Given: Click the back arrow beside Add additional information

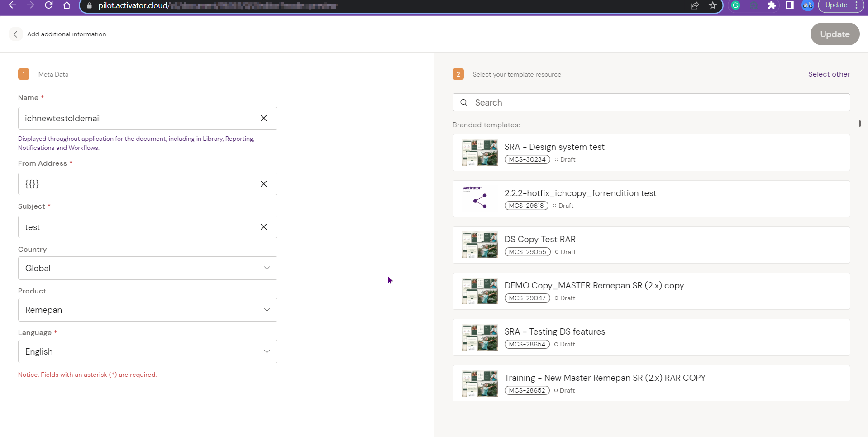Looking at the screenshot, I should pos(15,34).
